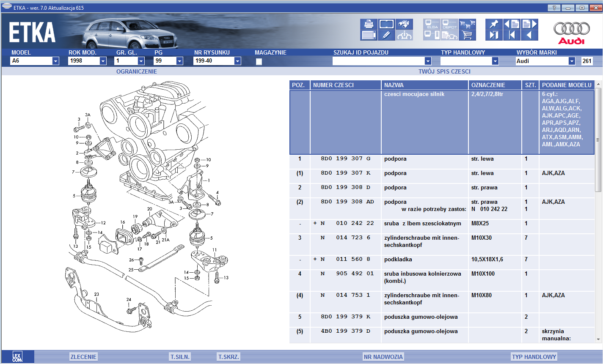The height and width of the screenshot is (364, 603).
Task: Click the vehicle info icon
Action: click(404, 35)
